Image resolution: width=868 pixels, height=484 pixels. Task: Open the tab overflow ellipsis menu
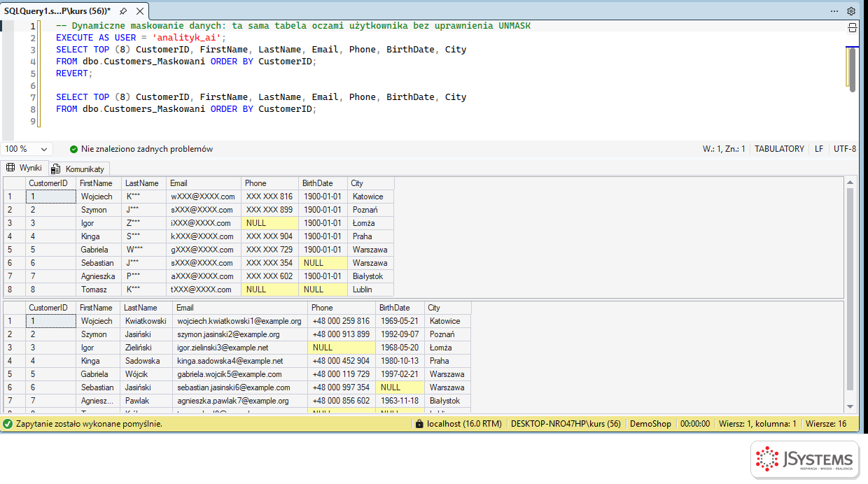pyautogui.click(x=834, y=11)
